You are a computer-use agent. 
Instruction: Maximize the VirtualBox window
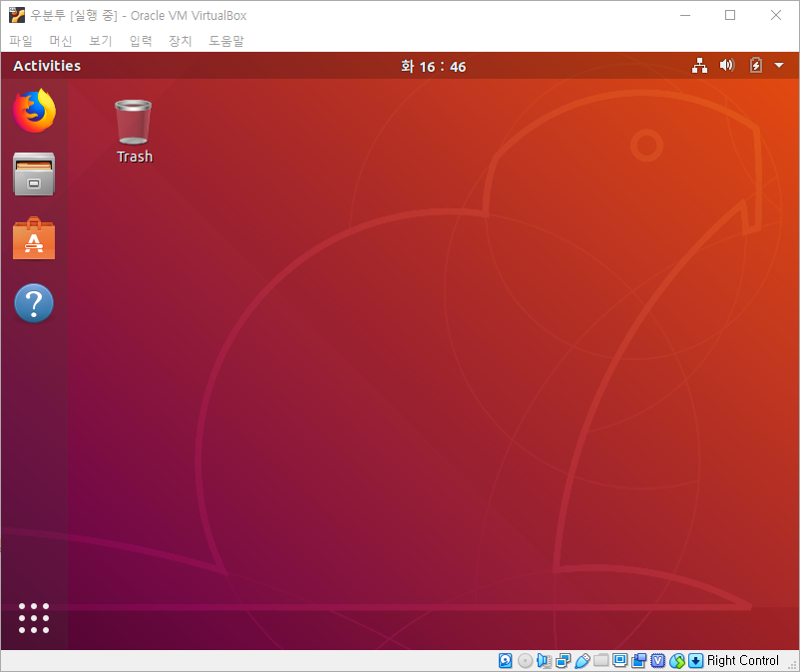pos(730,15)
